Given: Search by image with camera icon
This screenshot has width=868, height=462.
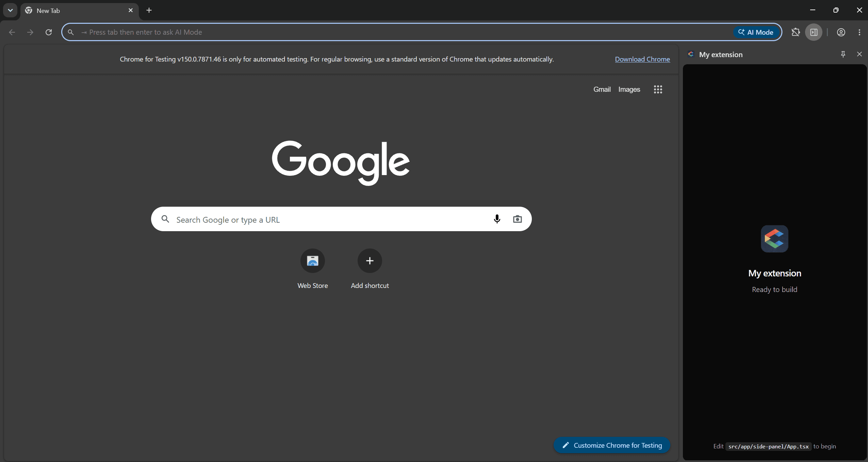Looking at the screenshot, I should tap(518, 219).
